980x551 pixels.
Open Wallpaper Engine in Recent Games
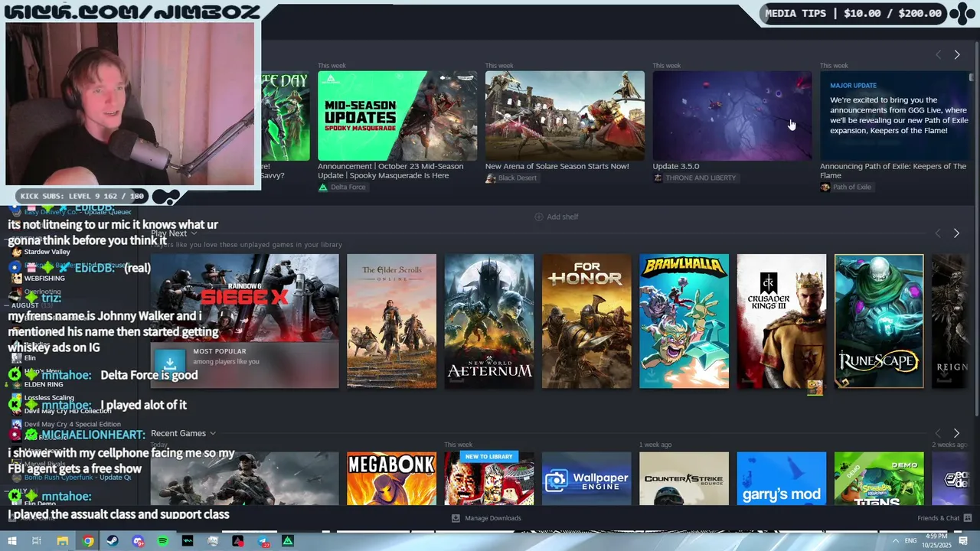(586, 478)
